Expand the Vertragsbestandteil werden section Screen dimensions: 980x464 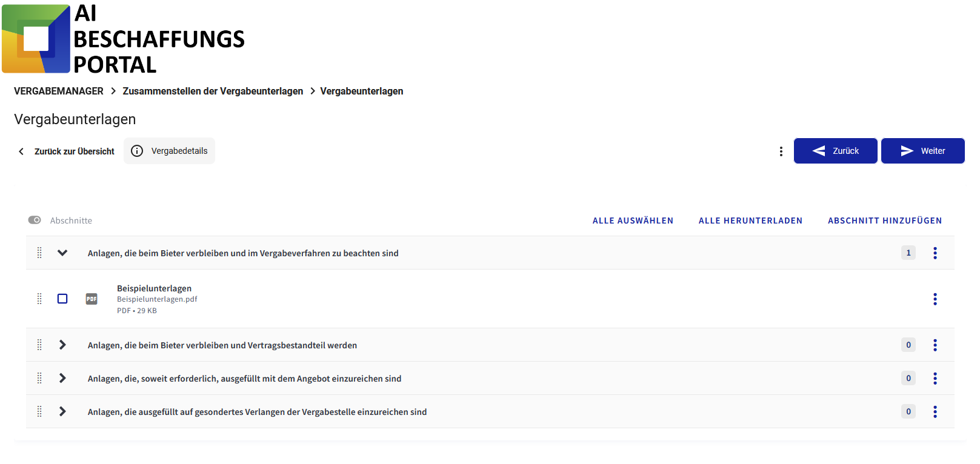(x=62, y=345)
